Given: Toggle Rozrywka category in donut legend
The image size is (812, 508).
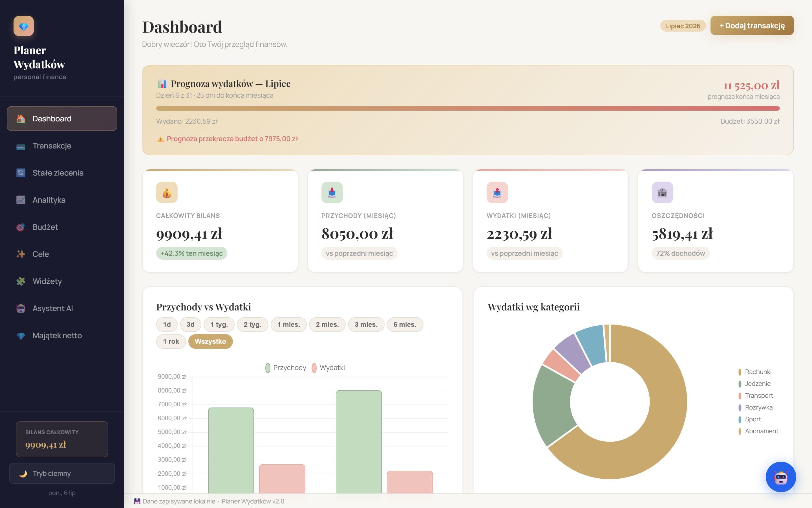Looking at the screenshot, I should [x=755, y=407].
